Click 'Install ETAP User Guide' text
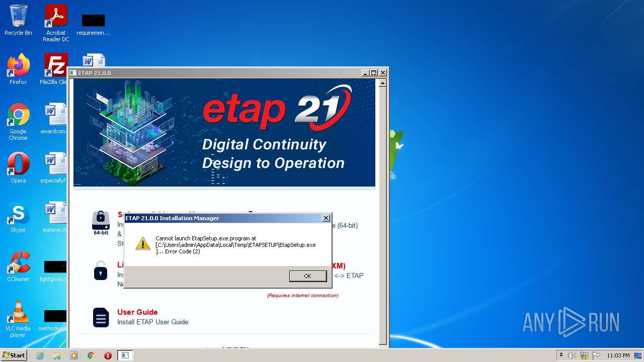 click(153, 322)
